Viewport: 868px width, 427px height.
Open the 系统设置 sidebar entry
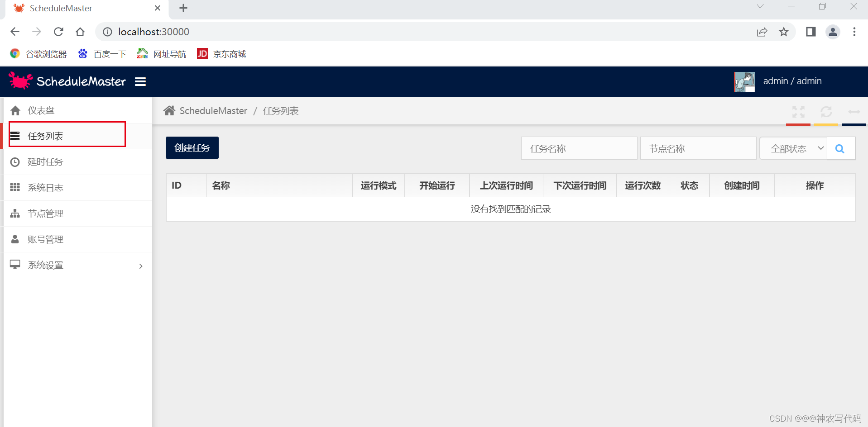click(78, 265)
